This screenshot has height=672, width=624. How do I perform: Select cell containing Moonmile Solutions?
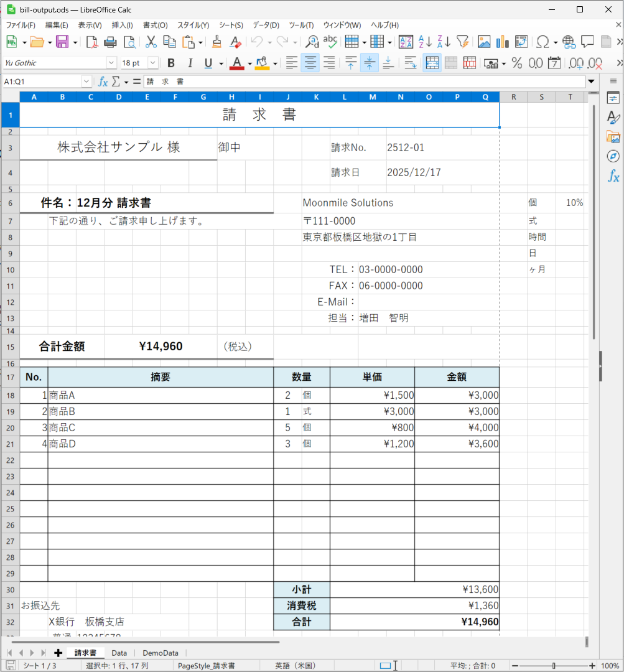pos(348,203)
